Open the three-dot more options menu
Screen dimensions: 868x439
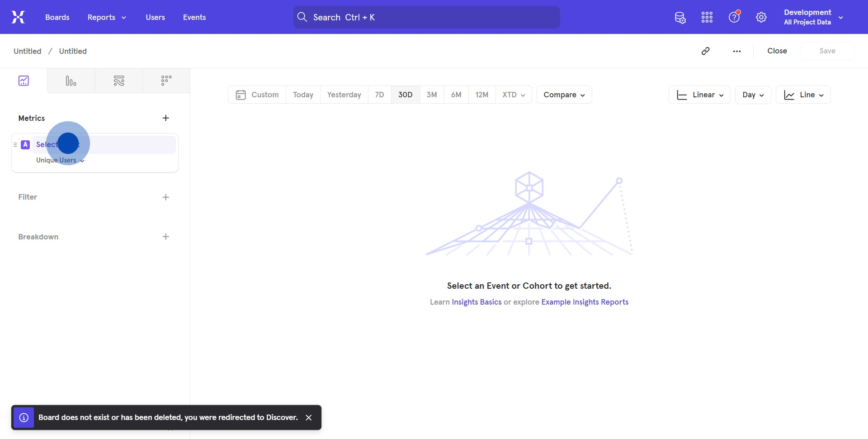tap(737, 51)
